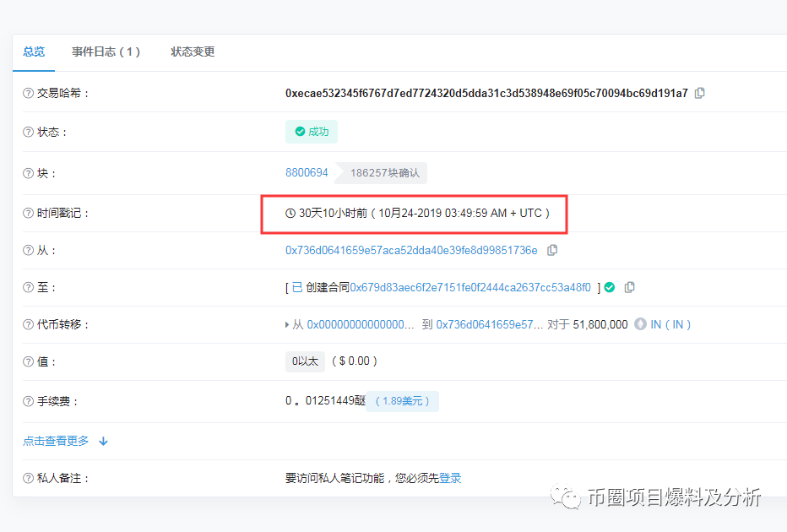Open sender address 0x736d0641659e57aca... link
Image resolution: width=787 pixels, height=532 pixels.
[411, 250]
